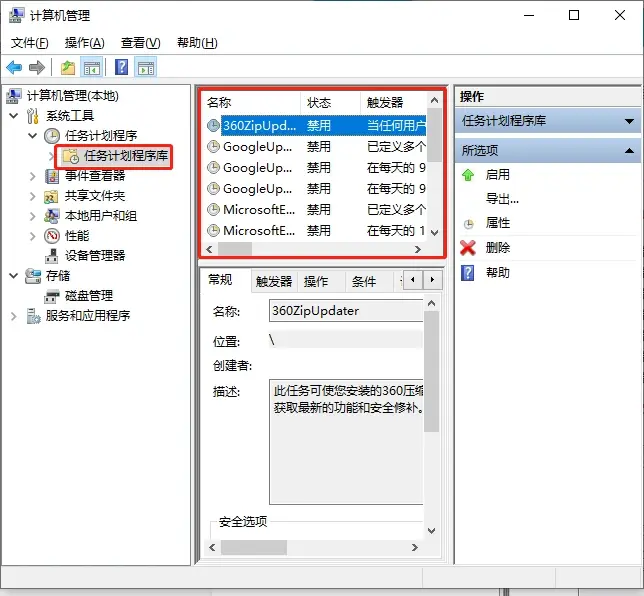Viewport: 644px width, 596px height.
Task: Click the back arrow toolbar icon
Action: pos(14,68)
